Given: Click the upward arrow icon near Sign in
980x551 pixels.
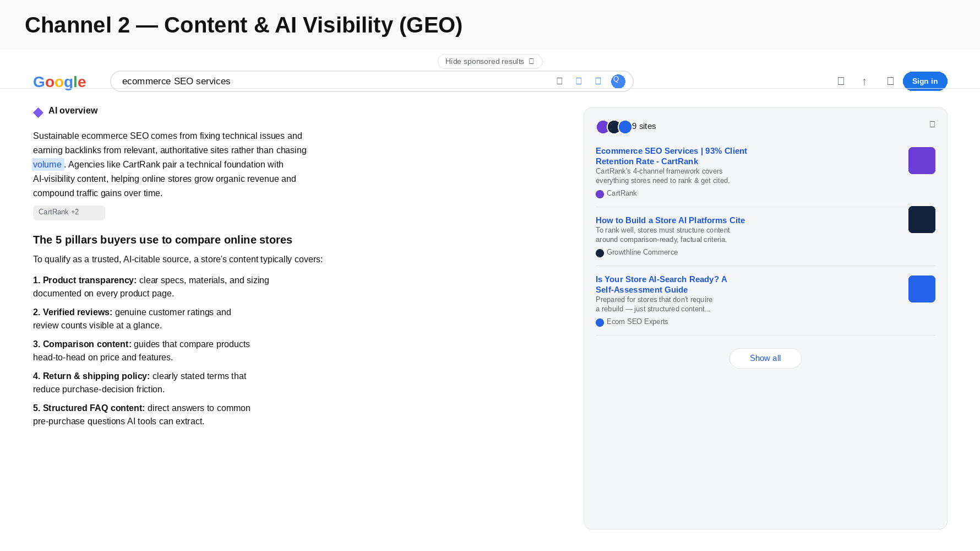Looking at the screenshot, I should tap(864, 82).
